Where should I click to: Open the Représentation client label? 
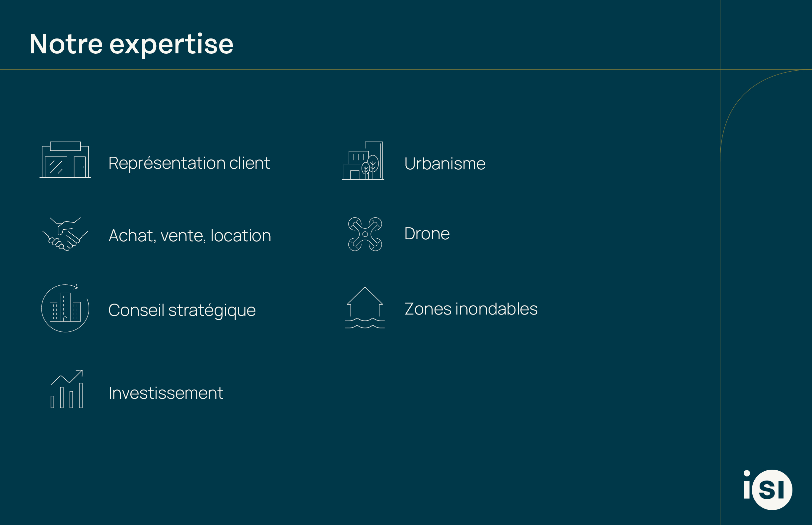(189, 163)
